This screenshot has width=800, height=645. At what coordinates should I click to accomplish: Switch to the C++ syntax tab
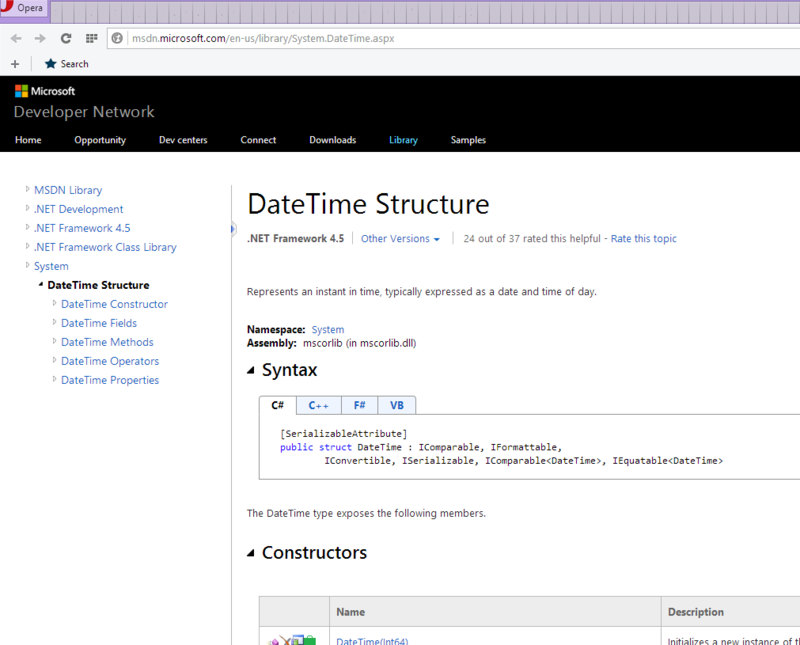pyautogui.click(x=318, y=406)
